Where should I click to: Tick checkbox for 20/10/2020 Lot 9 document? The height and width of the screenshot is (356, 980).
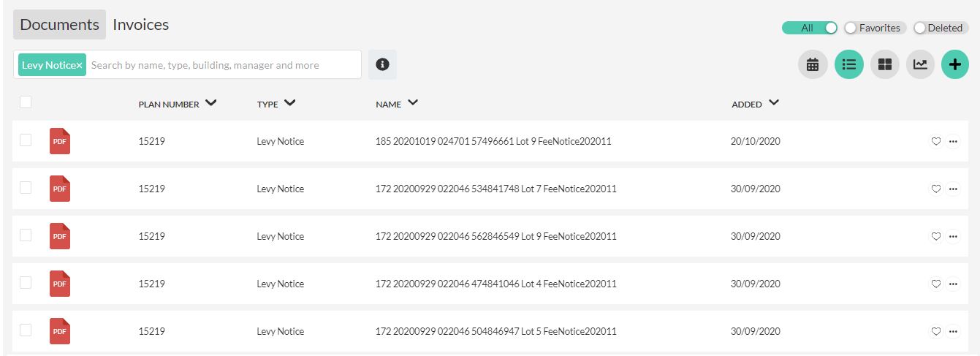(x=26, y=140)
